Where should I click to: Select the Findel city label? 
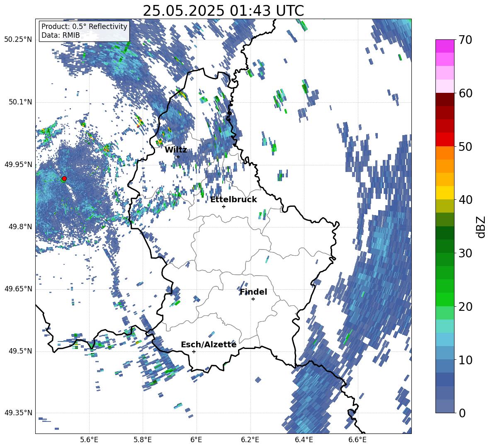(x=253, y=292)
